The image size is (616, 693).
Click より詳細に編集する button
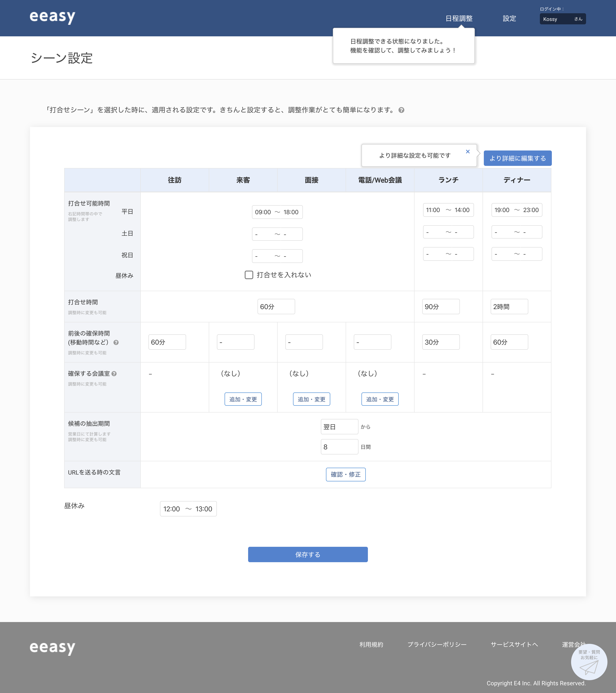[517, 158]
